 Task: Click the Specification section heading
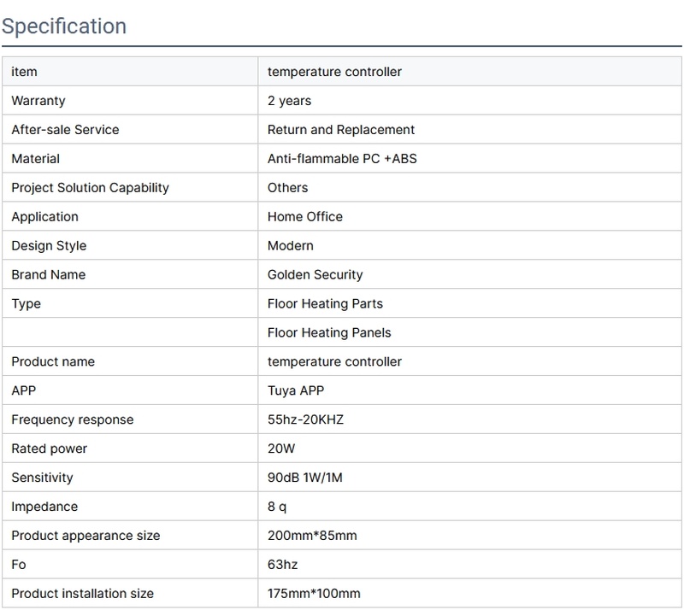(x=64, y=26)
